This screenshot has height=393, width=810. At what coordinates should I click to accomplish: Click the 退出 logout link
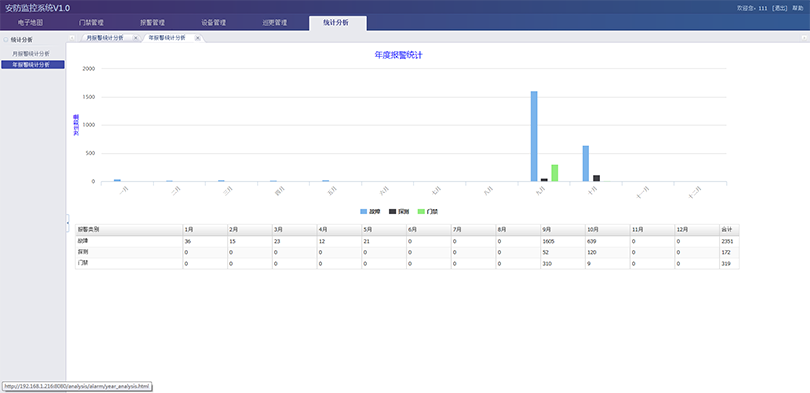780,8
